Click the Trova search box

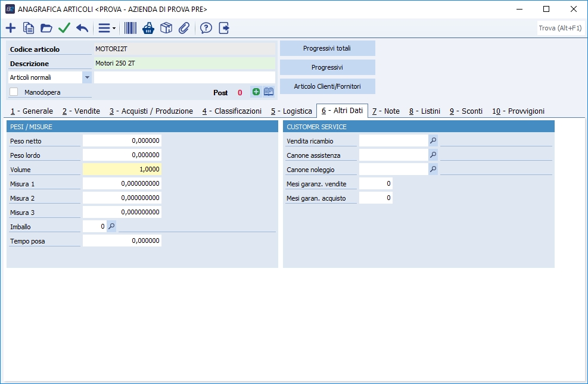(x=560, y=28)
